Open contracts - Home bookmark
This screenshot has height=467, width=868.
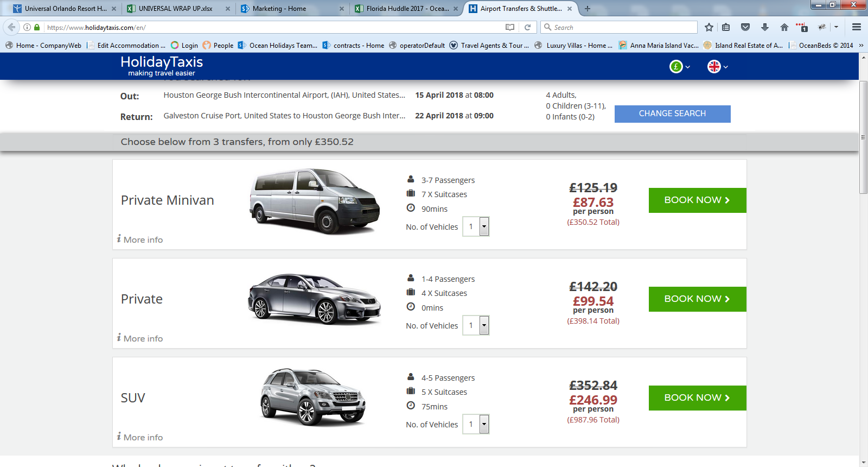click(x=353, y=46)
